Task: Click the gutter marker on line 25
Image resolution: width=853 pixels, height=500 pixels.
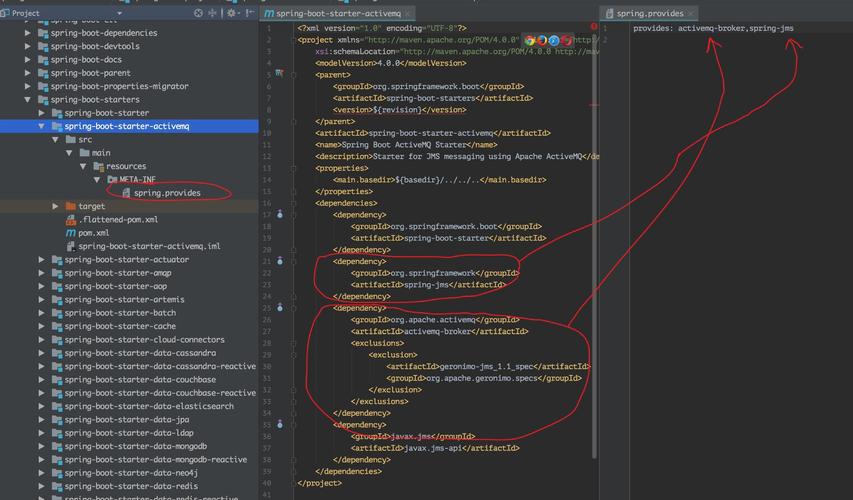Action: pos(280,308)
